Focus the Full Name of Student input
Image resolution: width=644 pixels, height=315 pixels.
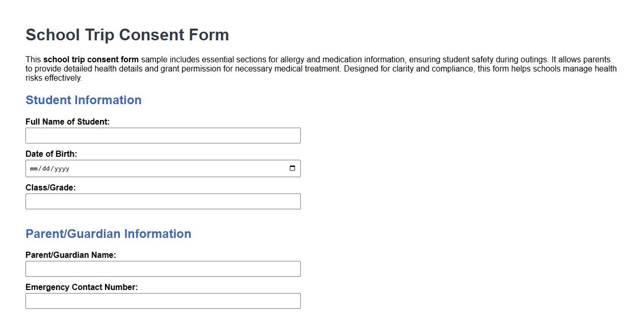[x=163, y=135]
